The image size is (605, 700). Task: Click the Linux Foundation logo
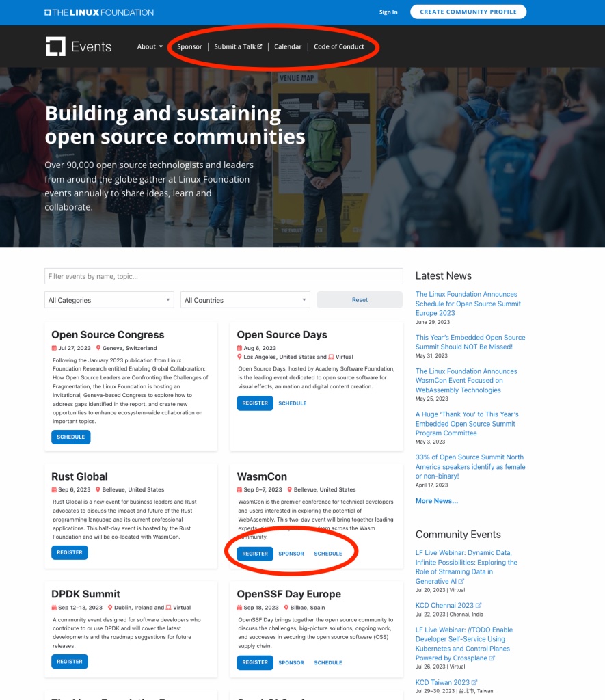coord(99,12)
